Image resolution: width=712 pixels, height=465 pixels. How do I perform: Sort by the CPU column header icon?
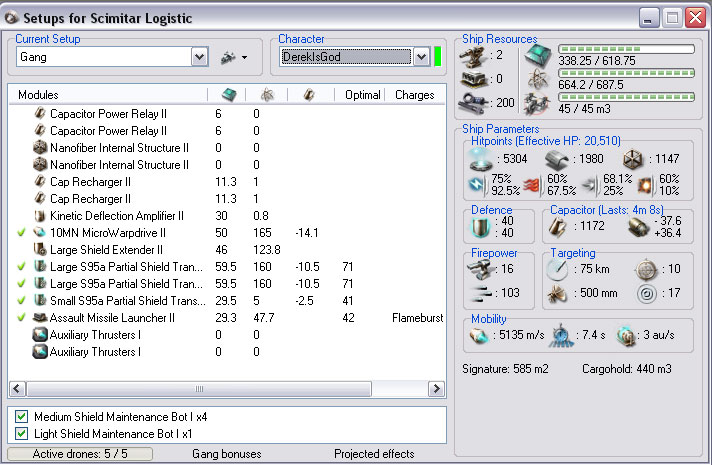point(229,95)
